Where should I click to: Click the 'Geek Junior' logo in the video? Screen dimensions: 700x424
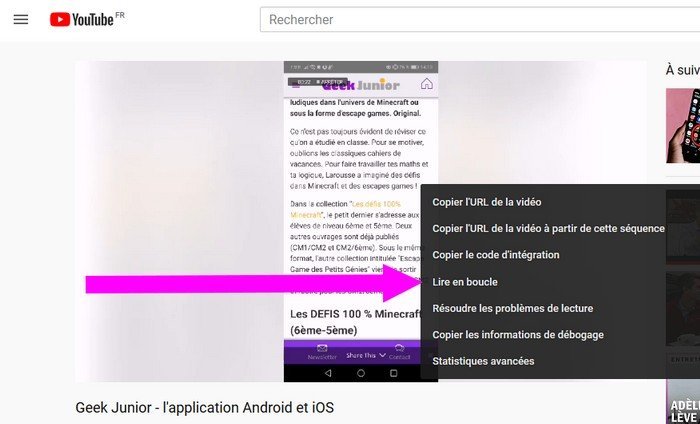click(x=361, y=84)
